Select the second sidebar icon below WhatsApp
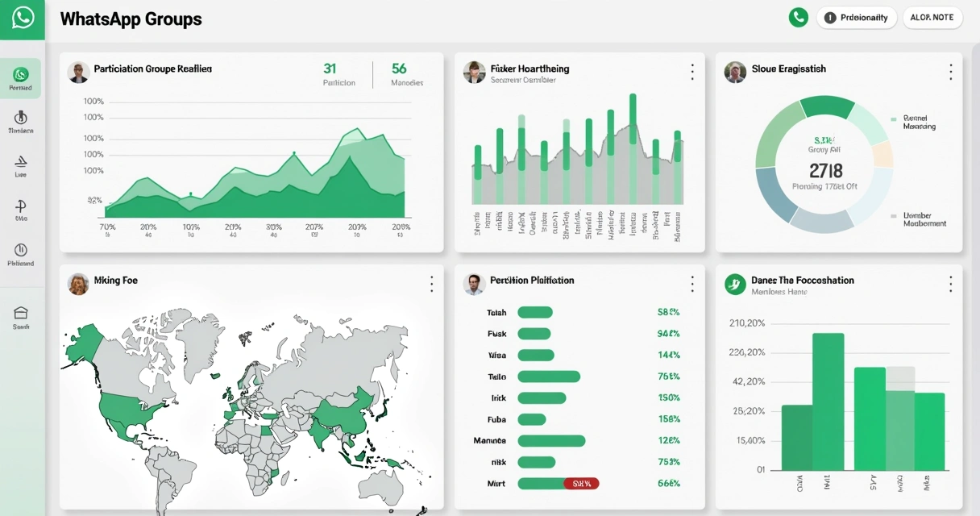Viewport: 980px width, 516px height. 21,121
